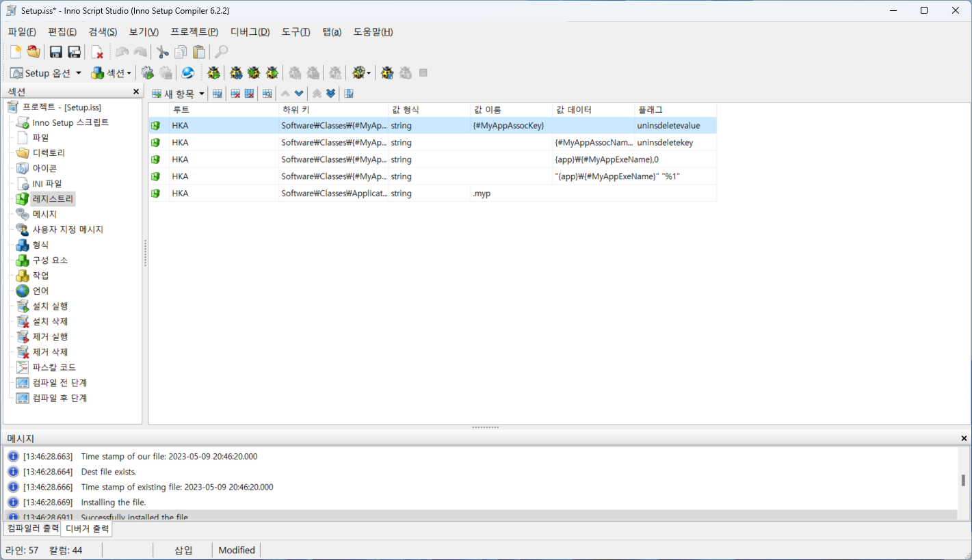Select row with uninsdeletekey flag
The height and width of the screenshot is (560, 972).
coord(432,142)
